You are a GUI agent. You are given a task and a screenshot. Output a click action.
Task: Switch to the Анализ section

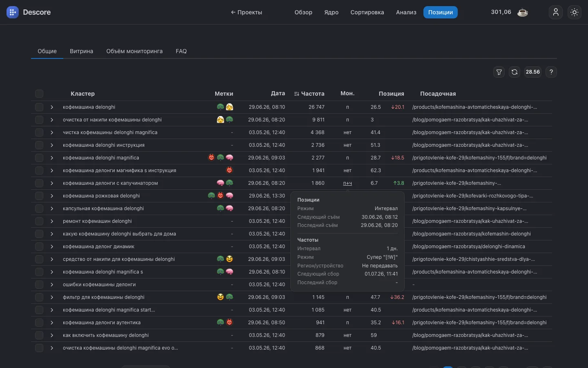[406, 12]
